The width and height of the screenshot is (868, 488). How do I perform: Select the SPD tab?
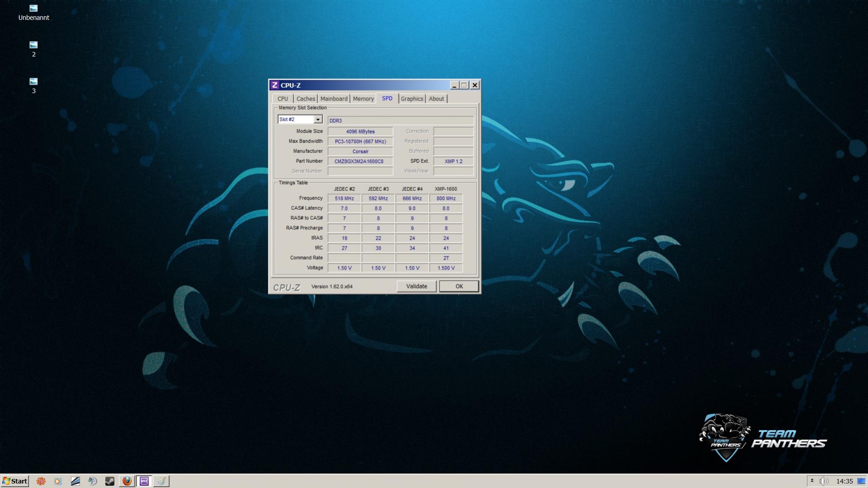[x=387, y=98]
